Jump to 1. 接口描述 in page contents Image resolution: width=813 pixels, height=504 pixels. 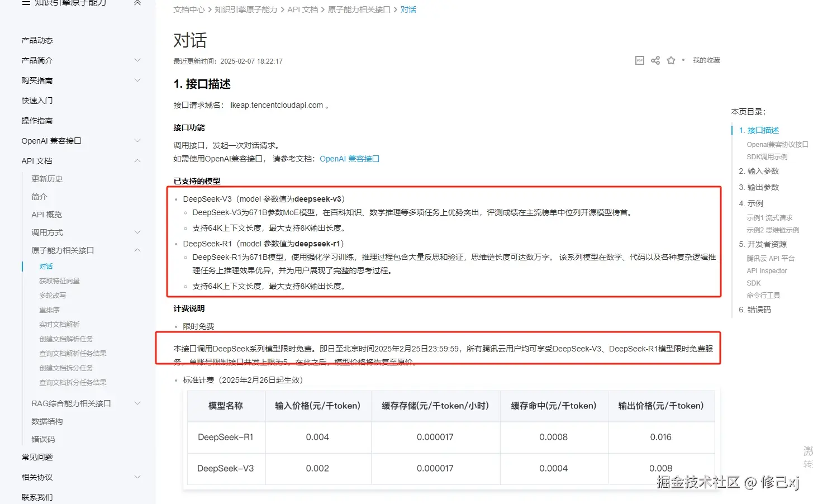click(758, 130)
